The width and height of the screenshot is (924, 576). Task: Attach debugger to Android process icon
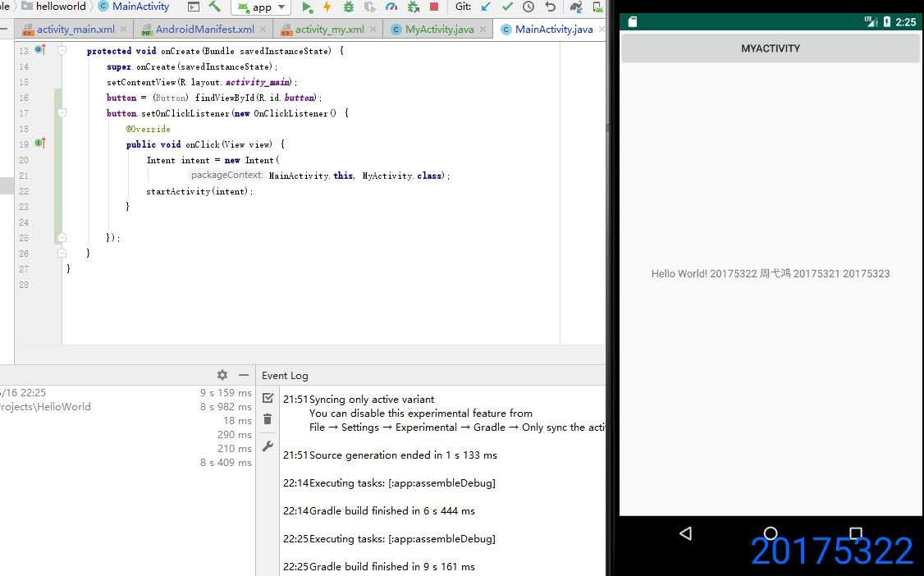413,7
